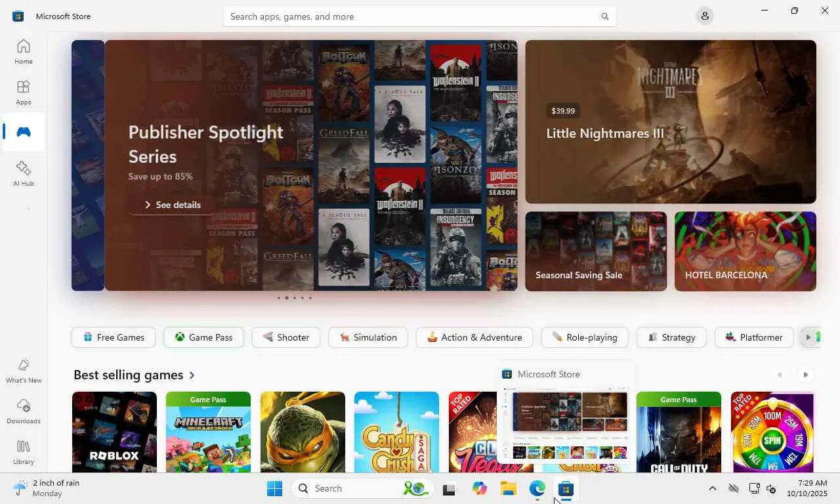
Task: Open the Platformer category chip
Action: pos(754,337)
